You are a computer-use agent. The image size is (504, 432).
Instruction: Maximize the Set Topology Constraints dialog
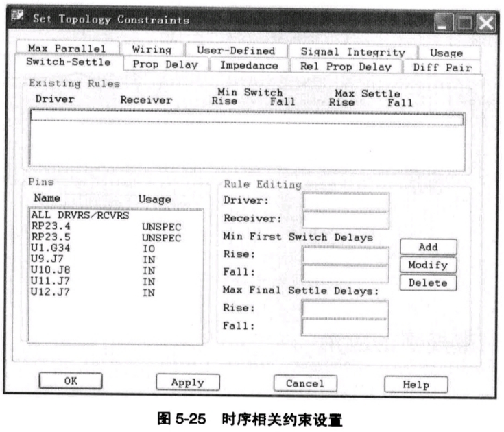point(466,23)
